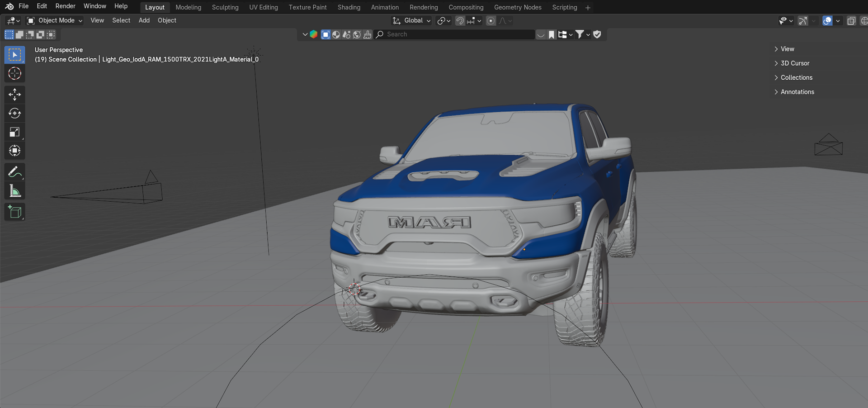Viewport: 868px width, 408px height.
Task: Click the world globe filter icon
Action: point(357,34)
